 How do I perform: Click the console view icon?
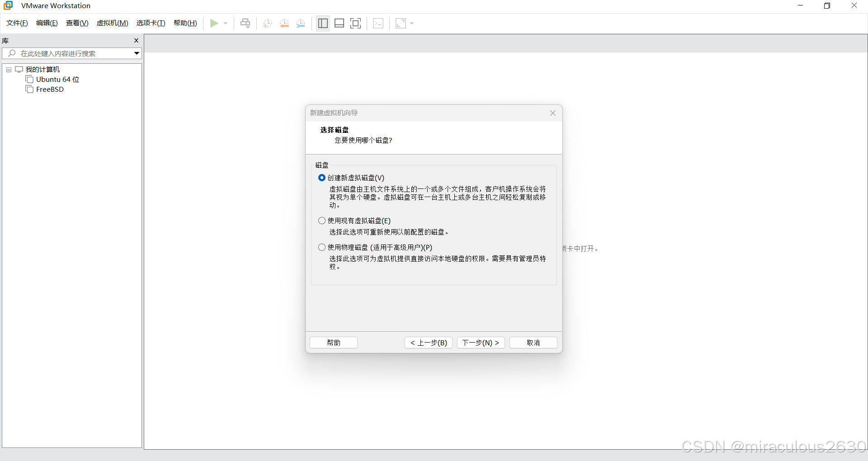click(378, 24)
